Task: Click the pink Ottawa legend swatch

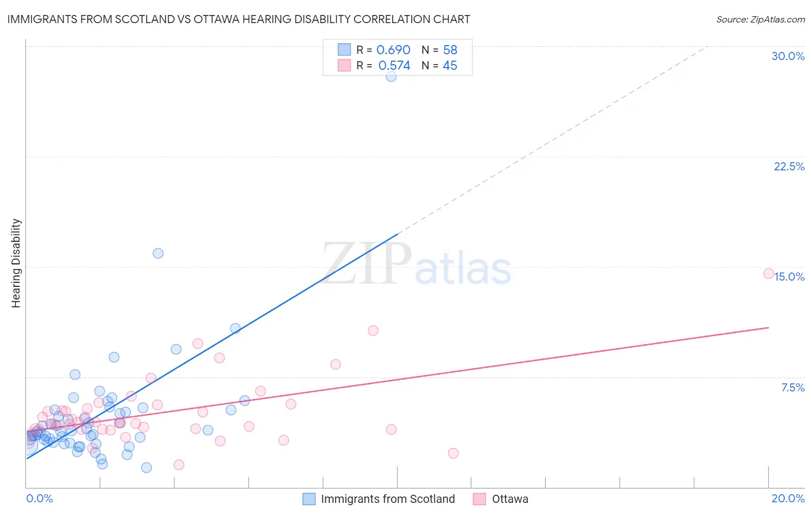Action: click(479, 499)
